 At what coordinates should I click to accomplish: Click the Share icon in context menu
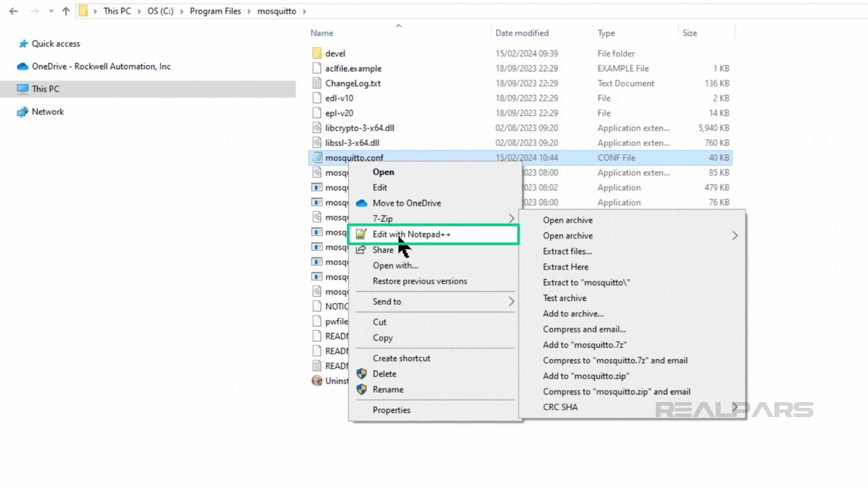(361, 250)
